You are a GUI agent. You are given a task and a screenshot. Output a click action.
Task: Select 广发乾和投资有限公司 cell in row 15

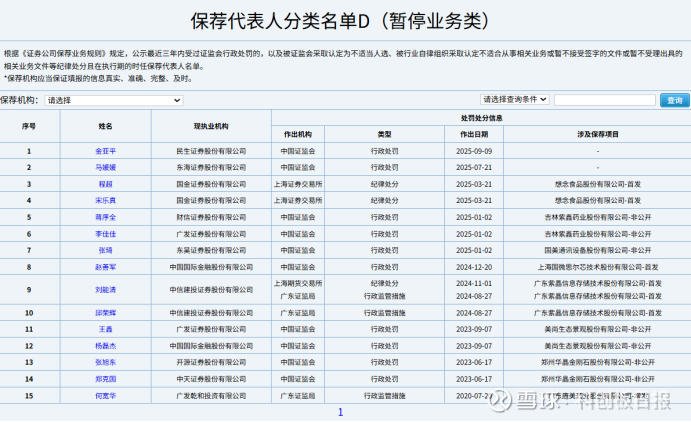pyautogui.click(x=211, y=396)
